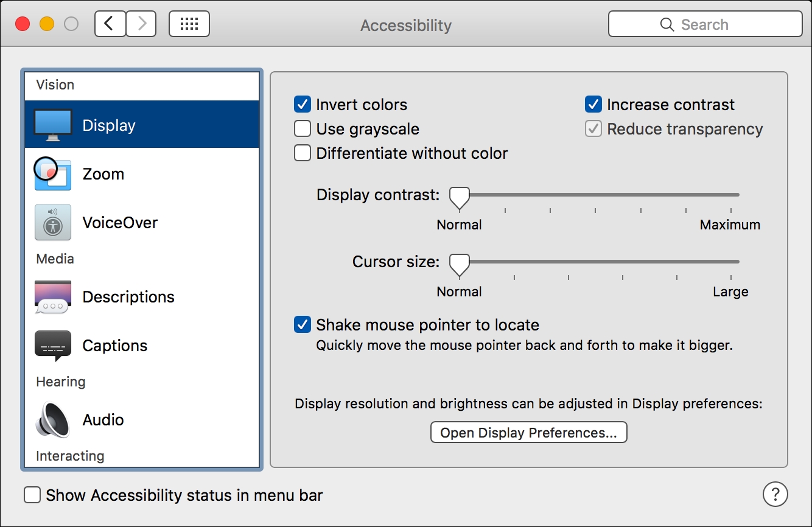812x527 pixels.
Task: Click the Cursor size slider handle
Action: tap(459, 264)
